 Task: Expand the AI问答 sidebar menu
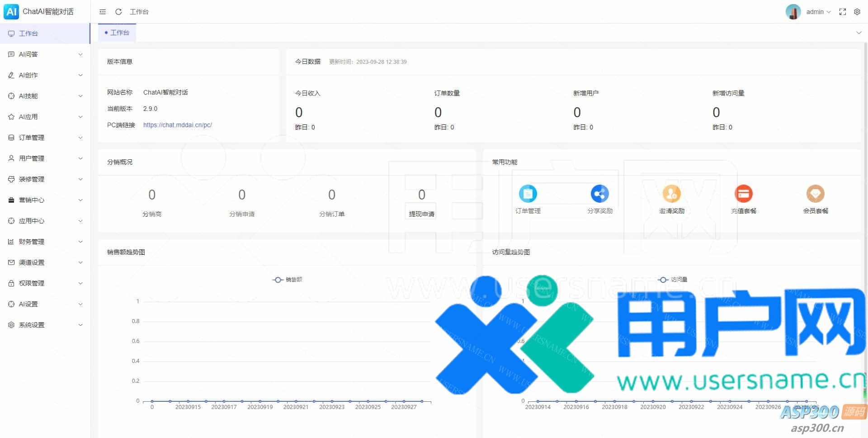[x=45, y=54]
